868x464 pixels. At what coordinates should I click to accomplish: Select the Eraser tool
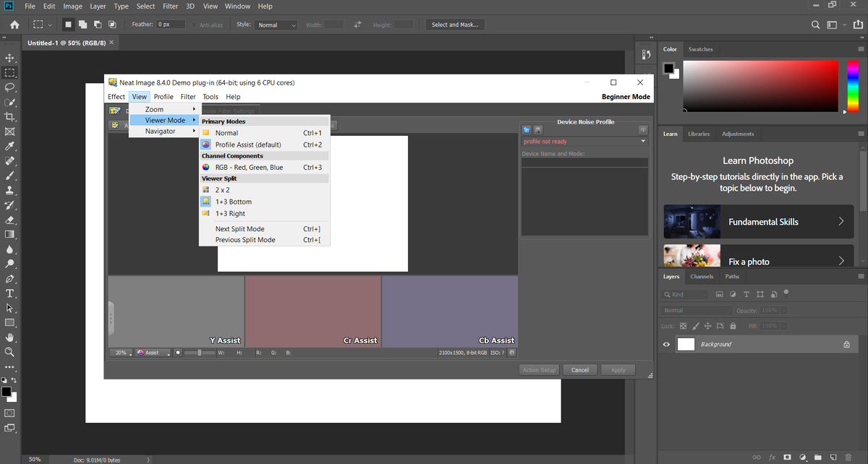[x=10, y=220]
